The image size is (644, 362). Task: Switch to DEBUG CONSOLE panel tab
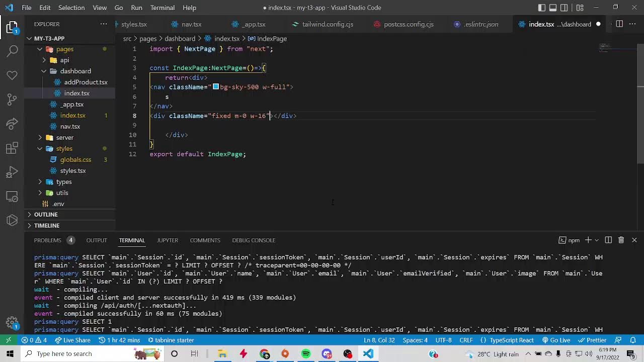[254, 240]
